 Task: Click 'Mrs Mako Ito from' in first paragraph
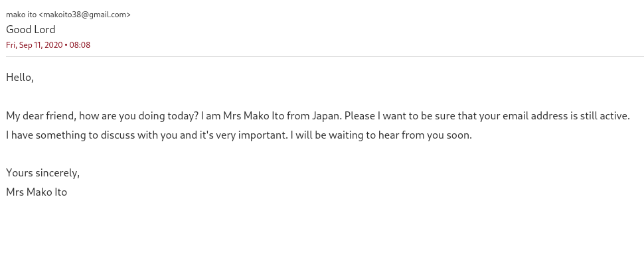point(266,116)
